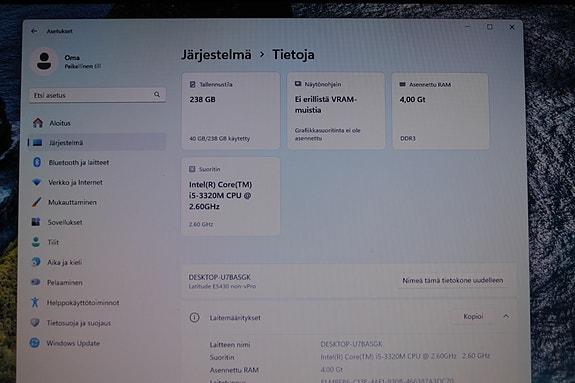Click the Aika ja kieli globe icon
Image resolution: width=575 pixels, height=383 pixels.
click(36, 262)
